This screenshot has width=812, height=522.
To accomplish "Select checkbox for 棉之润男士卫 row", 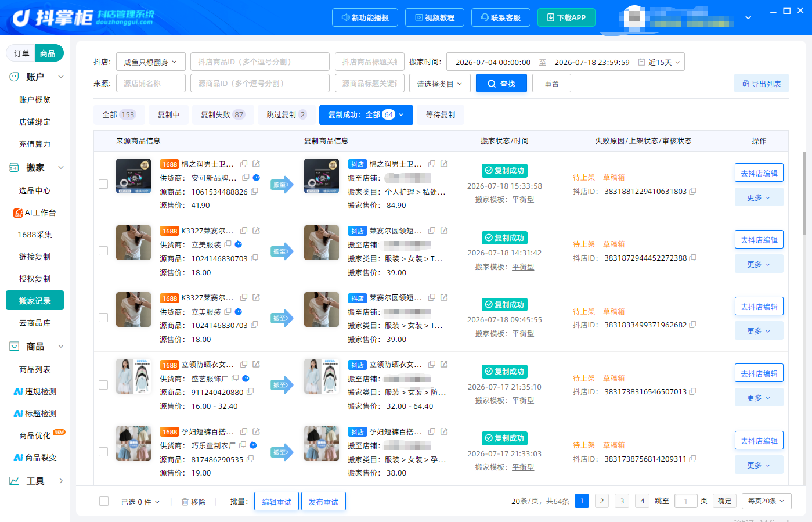I will tap(103, 184).
